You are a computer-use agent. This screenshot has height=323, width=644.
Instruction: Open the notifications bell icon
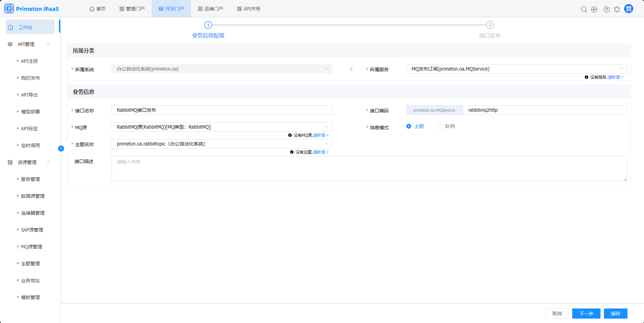click(x=617, y=9)
